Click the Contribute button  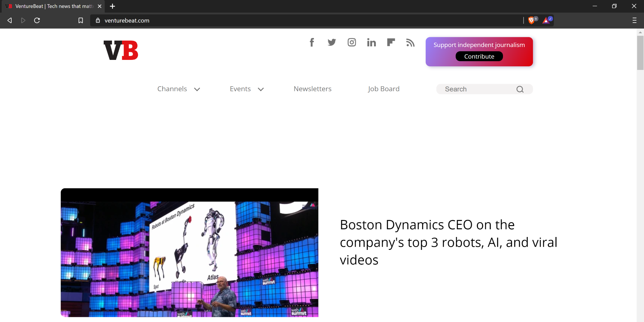pyautogui.click(x=479, y=56)
